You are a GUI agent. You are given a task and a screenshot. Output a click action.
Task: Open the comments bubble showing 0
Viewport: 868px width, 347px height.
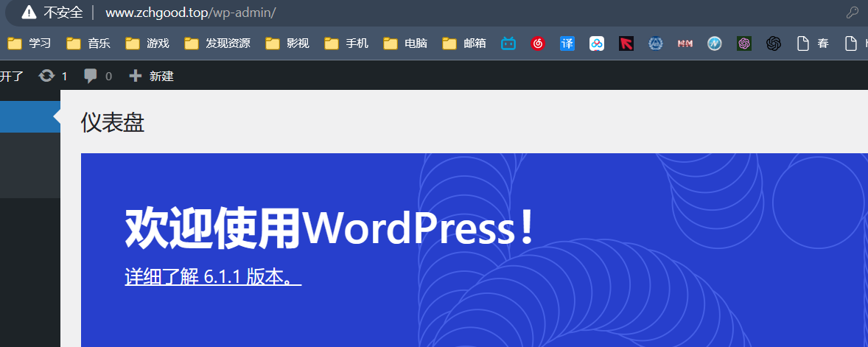[x=97, y=76]
